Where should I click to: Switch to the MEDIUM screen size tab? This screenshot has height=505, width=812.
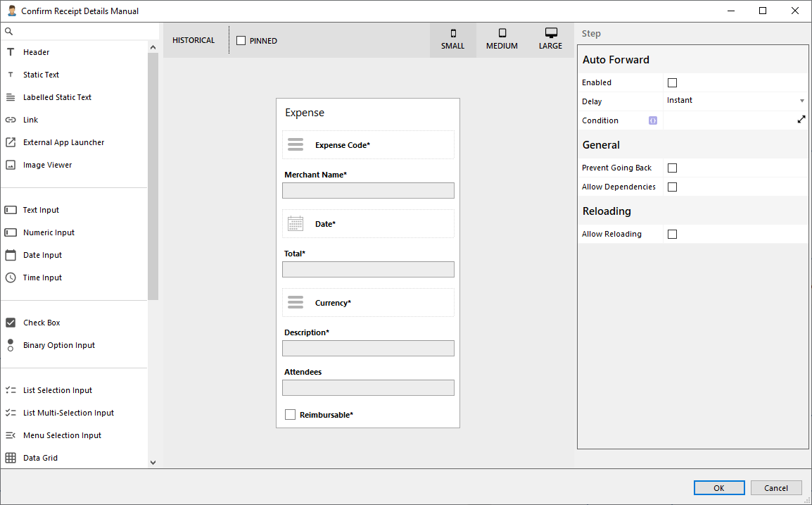pos(502,39)
